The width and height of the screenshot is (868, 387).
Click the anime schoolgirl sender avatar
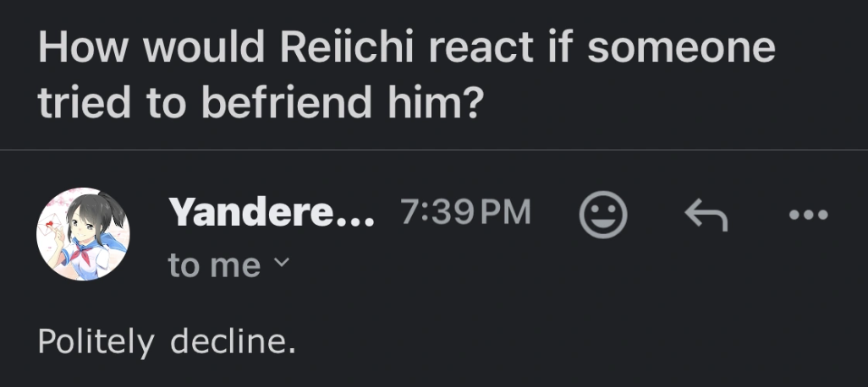point(83,234)
